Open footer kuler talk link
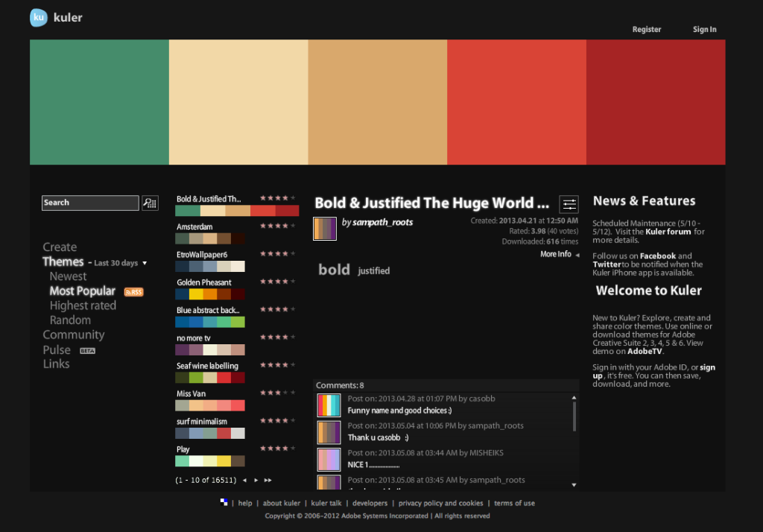763x532 pixels. [x=326, y=503]
